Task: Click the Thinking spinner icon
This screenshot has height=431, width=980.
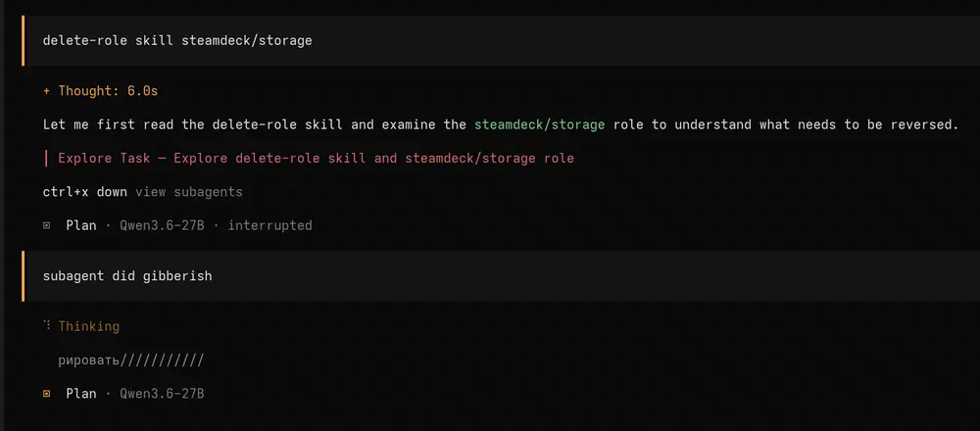Action: tap(47, 325)
